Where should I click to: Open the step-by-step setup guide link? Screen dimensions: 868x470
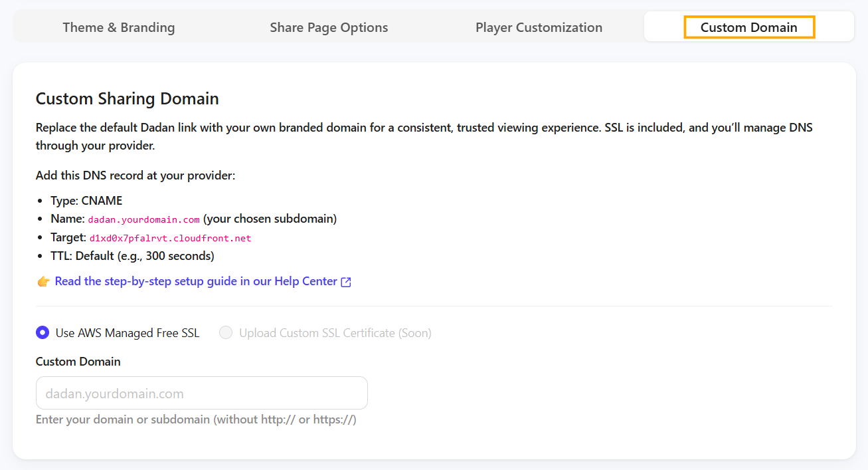(x=196, y=281)
